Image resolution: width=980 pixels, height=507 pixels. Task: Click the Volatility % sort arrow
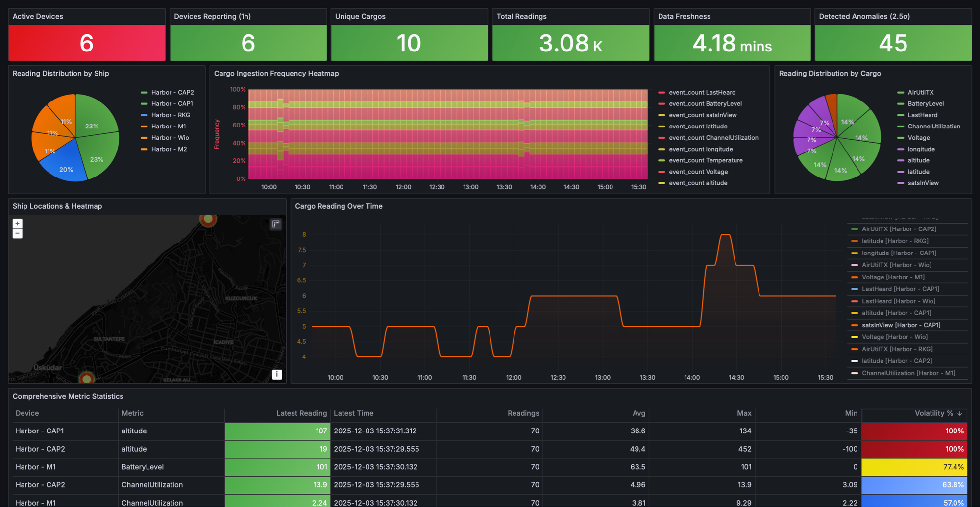[959, 414]
